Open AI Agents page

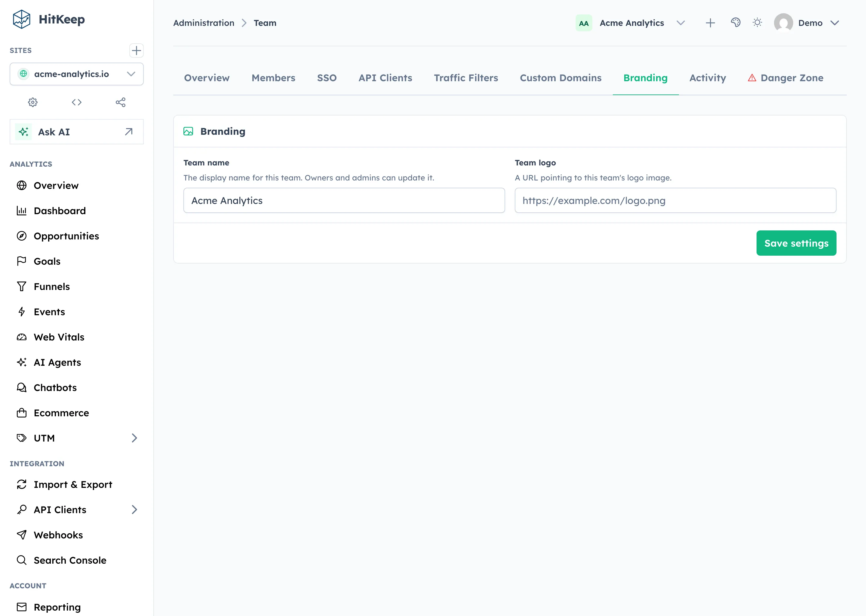coord(77,362)
